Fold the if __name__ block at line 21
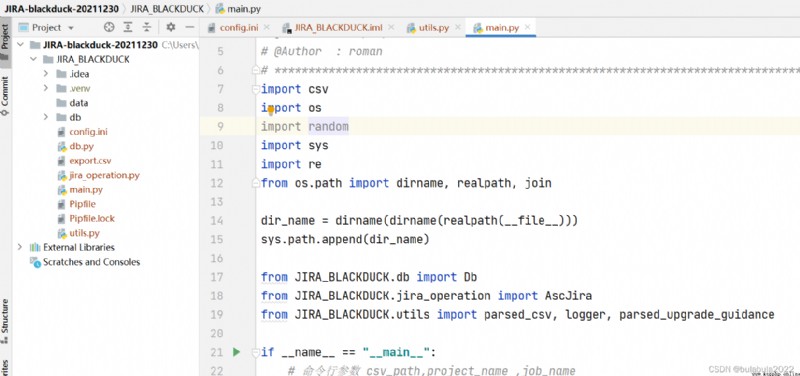Image resolution: width=800 pixels, height=376 pixels. click(x=256, y=352)
